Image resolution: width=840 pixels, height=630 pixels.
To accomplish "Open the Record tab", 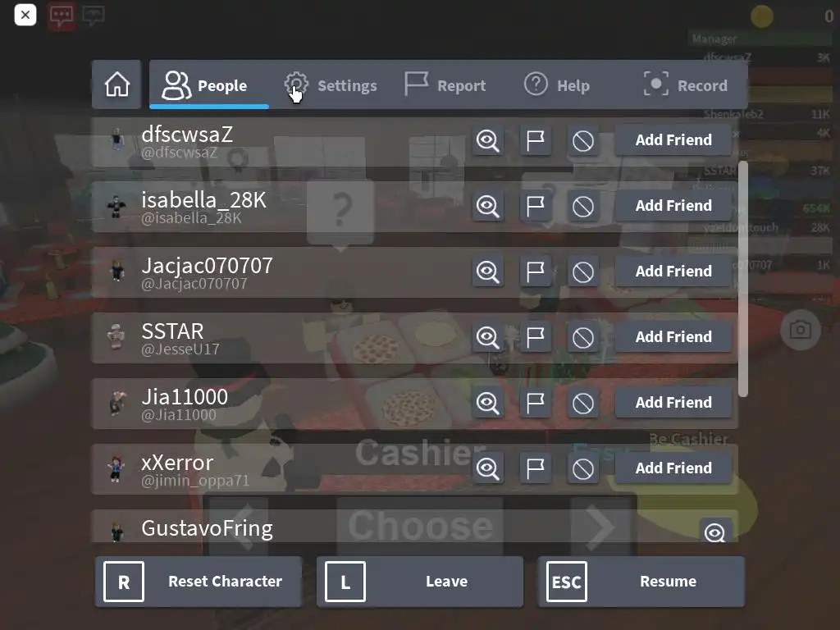I will point(687,85).
